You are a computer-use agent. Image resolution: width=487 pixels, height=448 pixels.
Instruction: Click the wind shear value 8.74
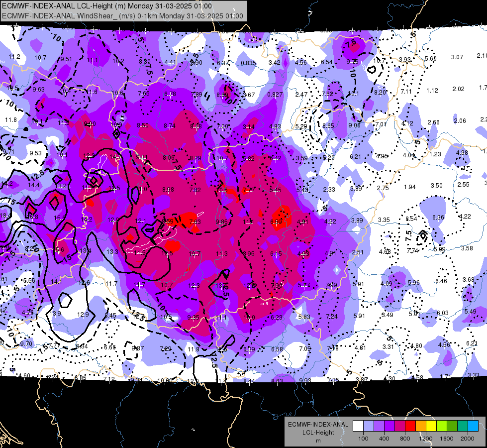tap(170, 126)
